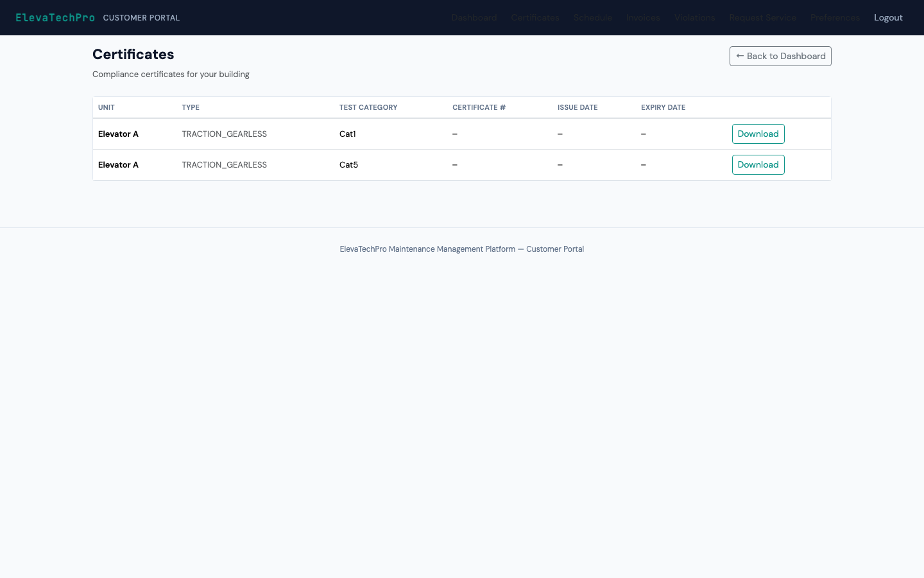Click TRACTION_GEARLESS in the Cat1 row
Image resolution: width=924 pixels, height=578 pixels.
point(224,134)
